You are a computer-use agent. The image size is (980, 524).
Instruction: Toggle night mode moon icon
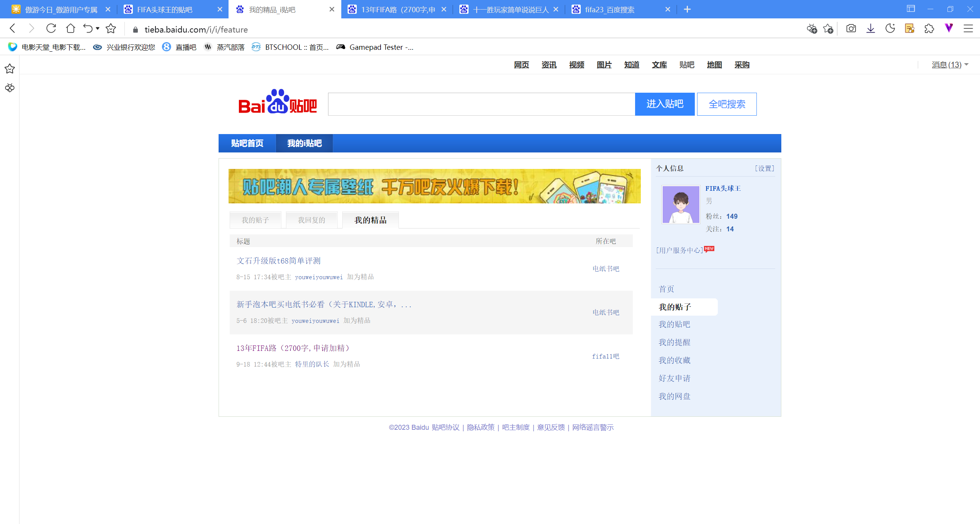tap(890, 29)
